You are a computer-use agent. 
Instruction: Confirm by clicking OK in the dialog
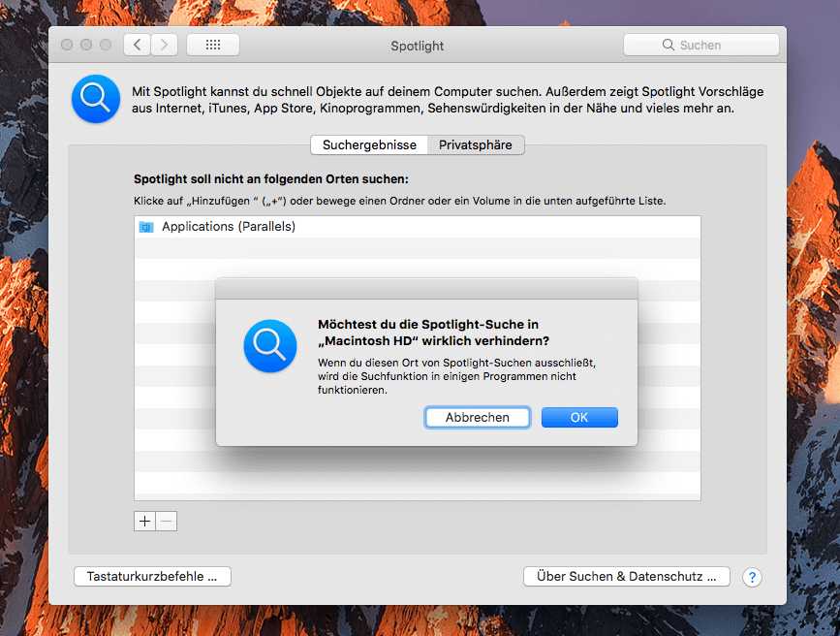point(579,417)
